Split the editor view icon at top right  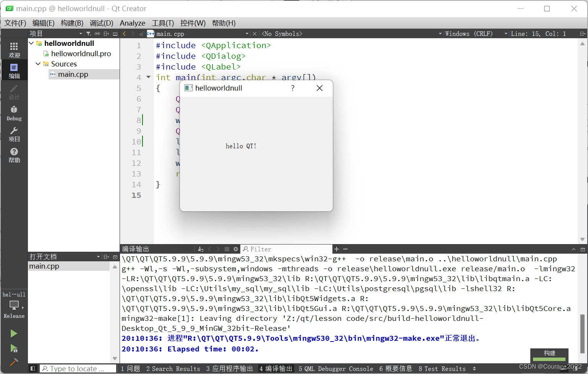(x=583, y=34)
